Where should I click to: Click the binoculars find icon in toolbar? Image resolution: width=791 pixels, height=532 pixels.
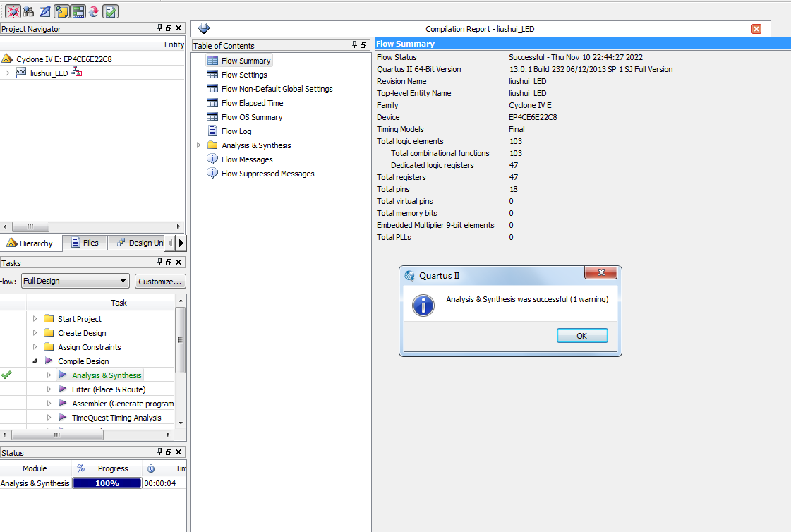coord(29,11)
